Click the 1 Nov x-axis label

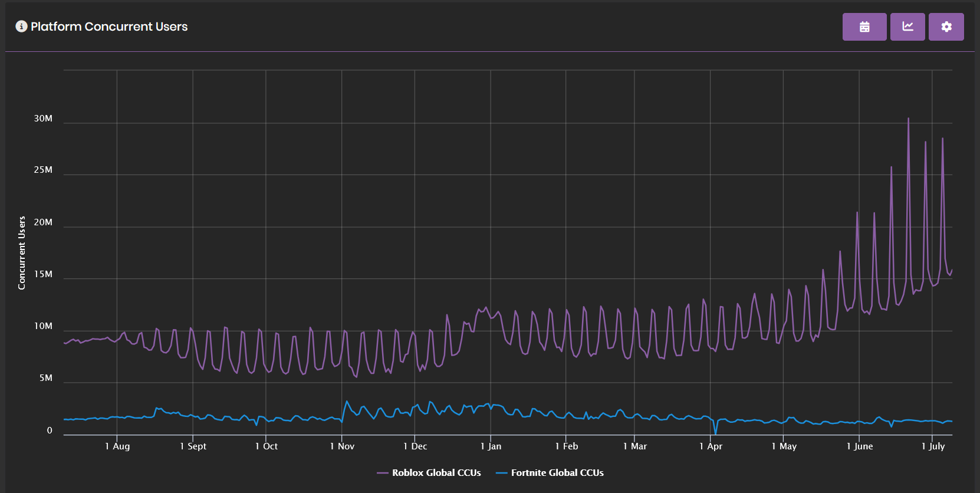(342, 446)
